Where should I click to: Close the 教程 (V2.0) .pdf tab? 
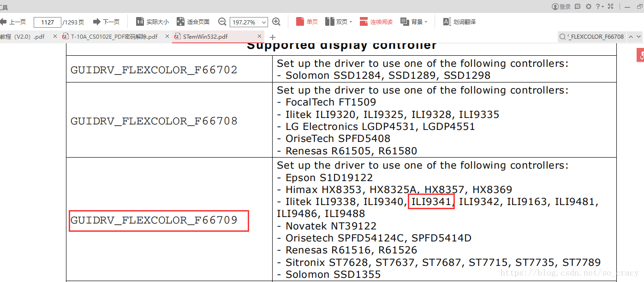tap(55, 36)
